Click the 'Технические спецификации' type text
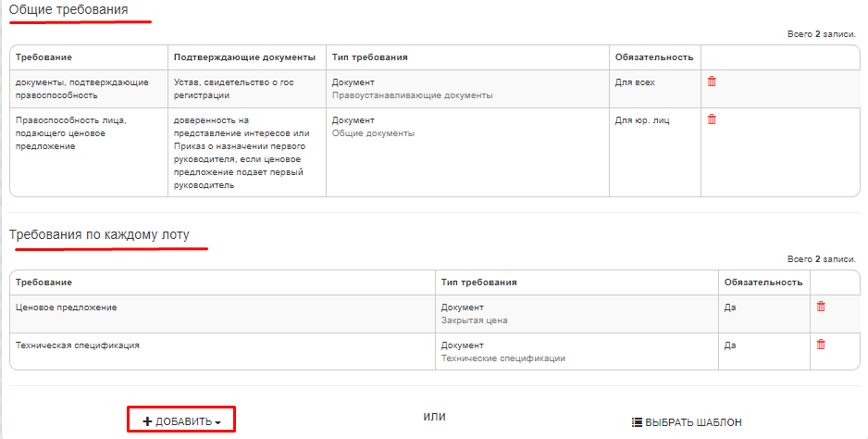Viewport: 868px width, 439px height. coord(502,358)
